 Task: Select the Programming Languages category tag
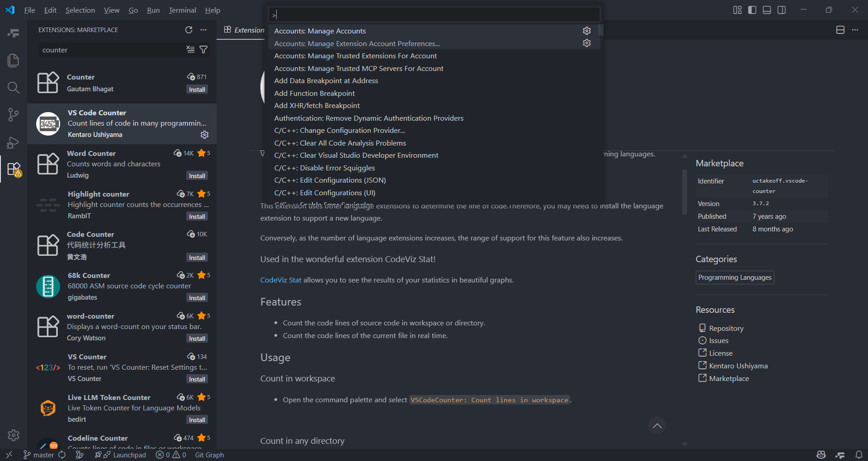point(735,278)
